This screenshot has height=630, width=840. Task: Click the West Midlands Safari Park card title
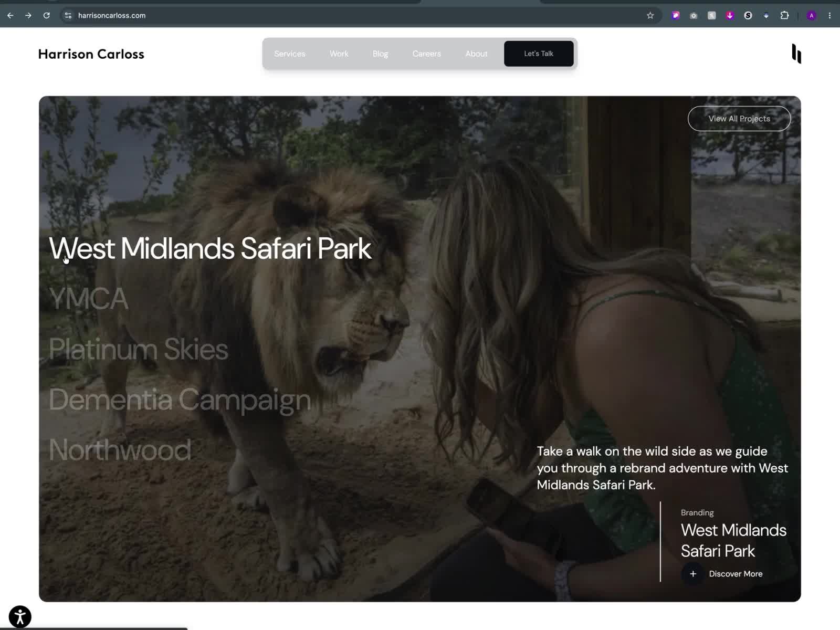tap(733, 541)
